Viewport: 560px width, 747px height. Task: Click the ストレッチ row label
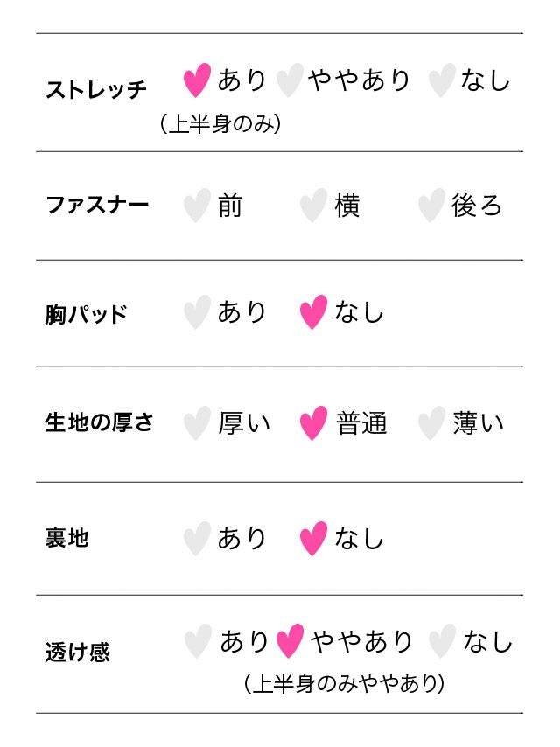[95, 89]
